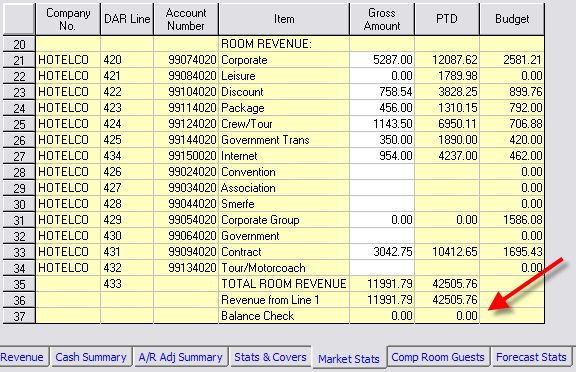Select row header 21

pyautogui.click(x=19, y=60)
